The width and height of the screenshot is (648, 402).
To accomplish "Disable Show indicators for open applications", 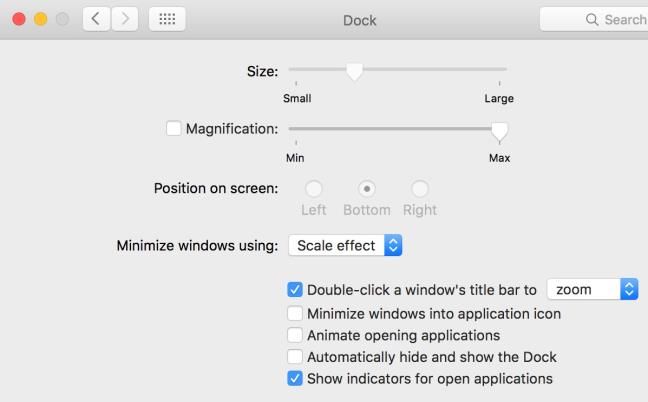I will point(295,378).
